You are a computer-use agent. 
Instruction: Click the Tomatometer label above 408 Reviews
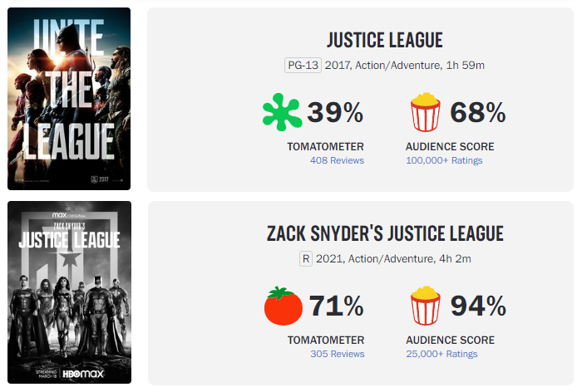click(326, 146)
